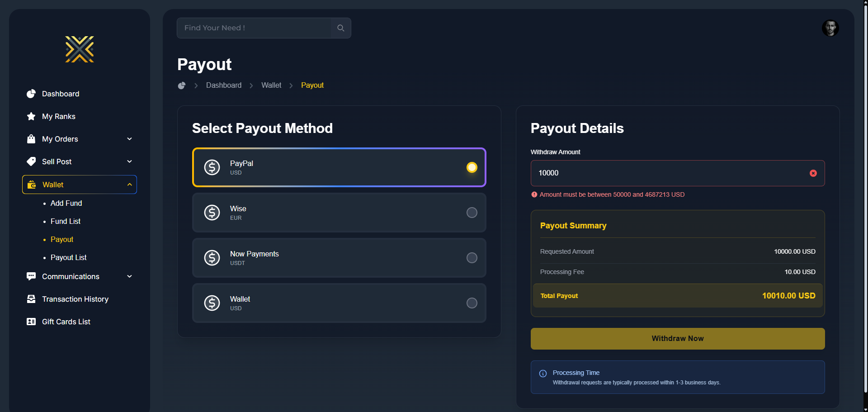868x412 pixels.
Task: Click the X logo in sidebar
Action: [80, 49]
